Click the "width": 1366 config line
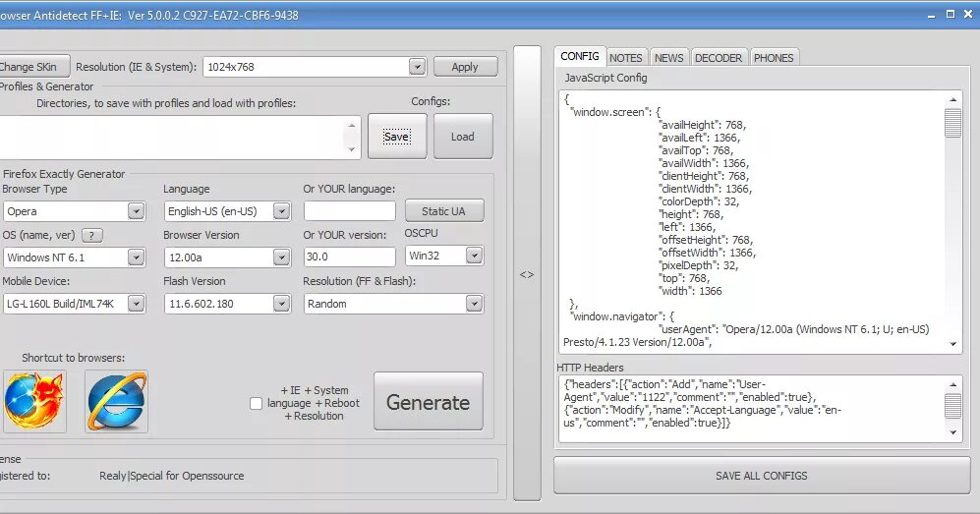Screen dimensions: 980x514 pos(690,291)
